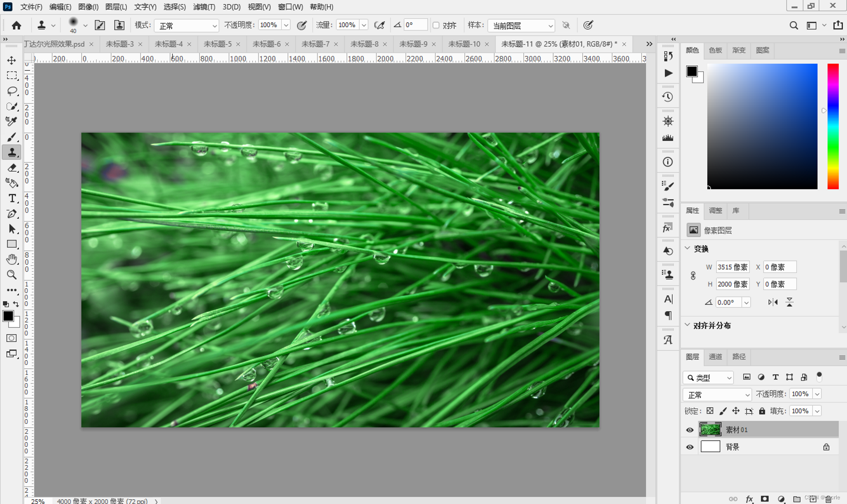Open the 滤镜(T) menu
This screenshot has width=847, height=504.
click(204, 7)
